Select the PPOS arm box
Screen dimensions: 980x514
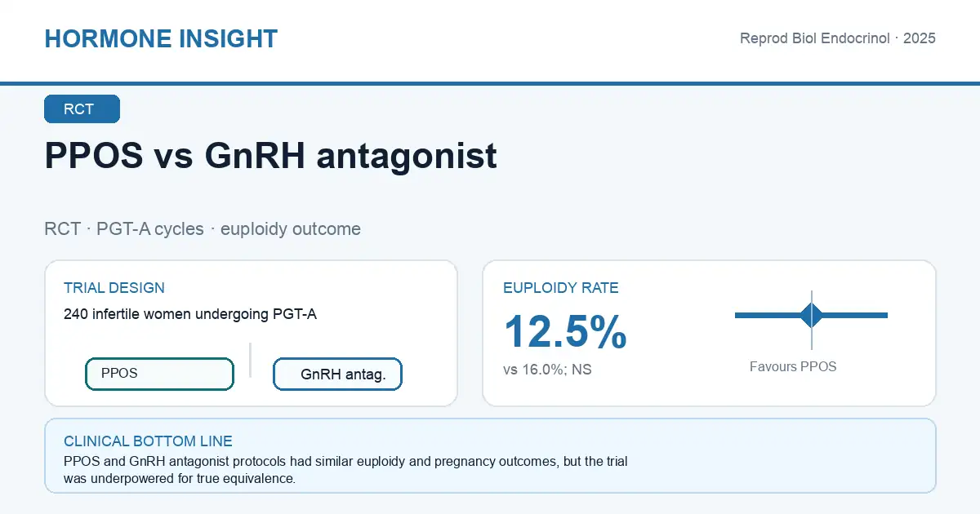160,374
